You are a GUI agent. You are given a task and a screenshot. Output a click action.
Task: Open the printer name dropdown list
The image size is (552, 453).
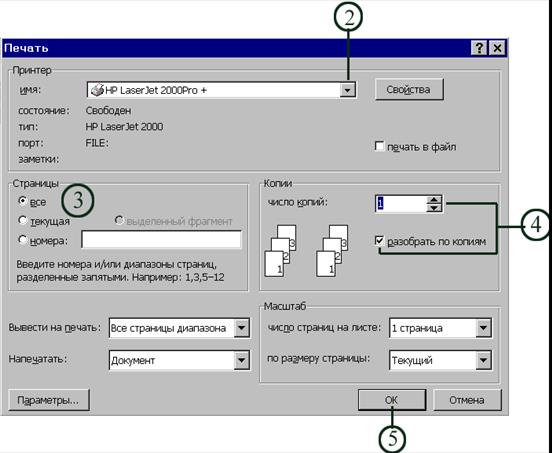pos(347,90)
